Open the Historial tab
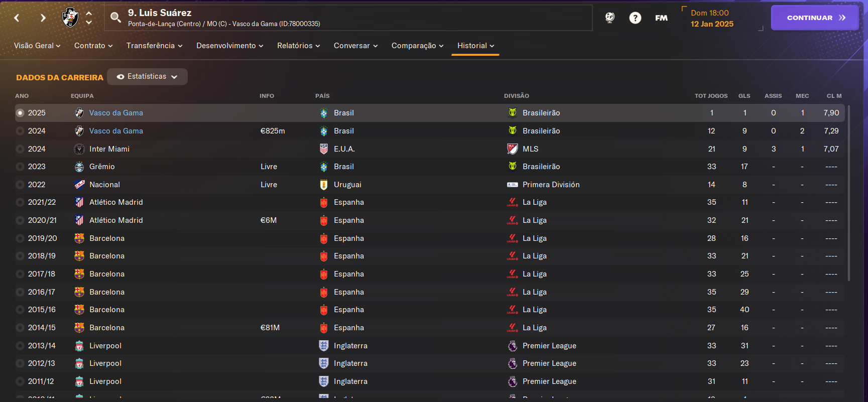Viewport: 868px width, 402px height. 475,46
